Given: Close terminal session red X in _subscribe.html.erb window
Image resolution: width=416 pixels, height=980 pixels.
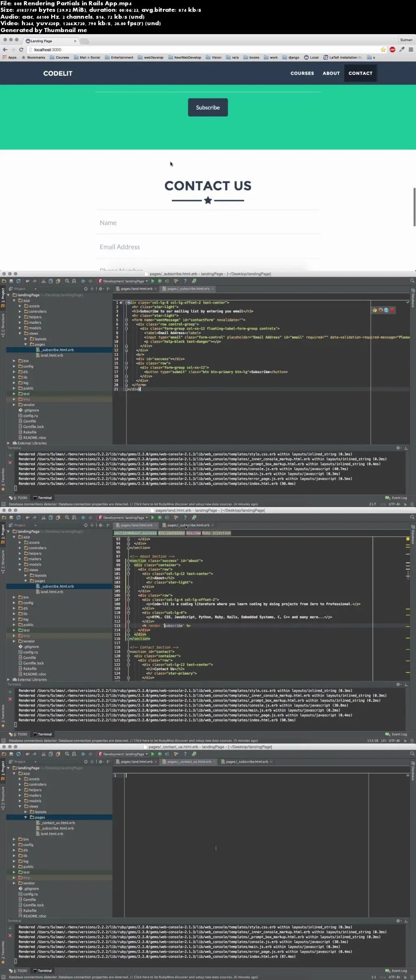Looking at the screenshot, I should pos(10,463).
